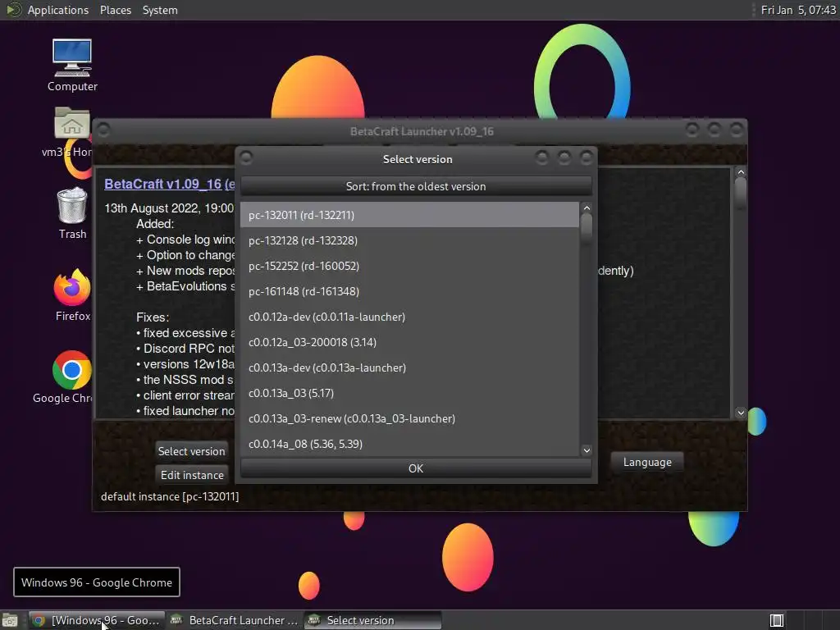The image size is (840, 630).
Task: Open the Computer desktop icon
Action: [72, 65]
